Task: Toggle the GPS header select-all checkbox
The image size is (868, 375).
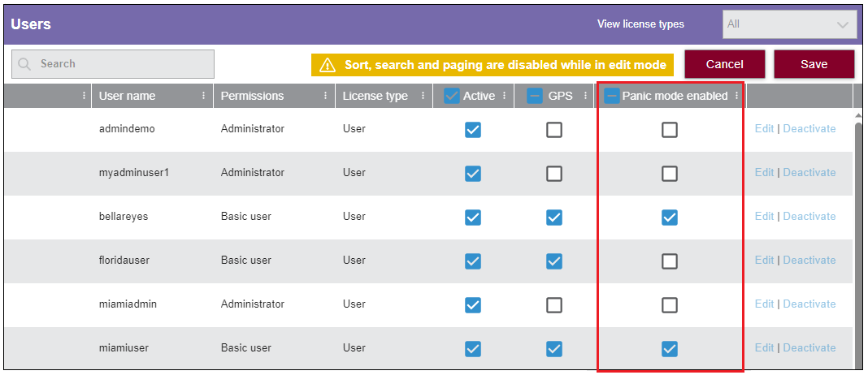Action: point(536,96)
